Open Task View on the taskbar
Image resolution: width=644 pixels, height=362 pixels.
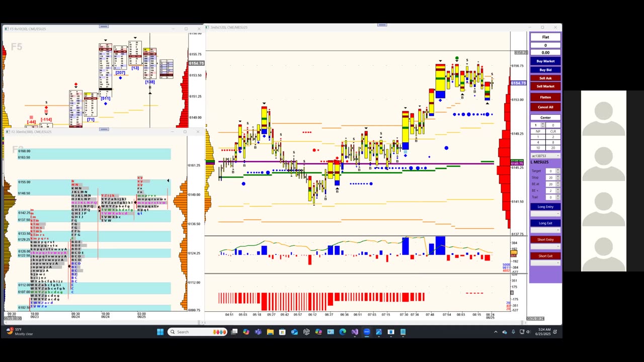coord(234,332)
